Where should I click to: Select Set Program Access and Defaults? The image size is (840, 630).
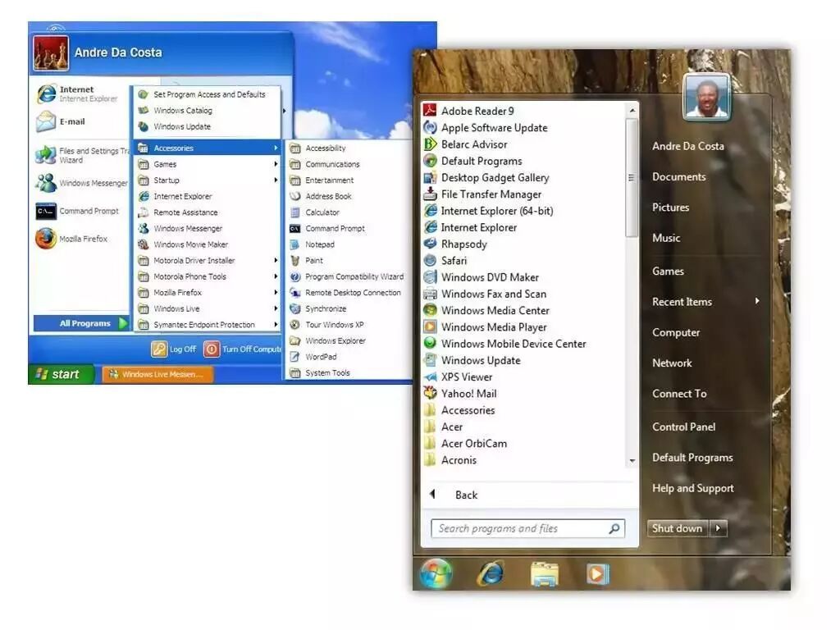208,94
